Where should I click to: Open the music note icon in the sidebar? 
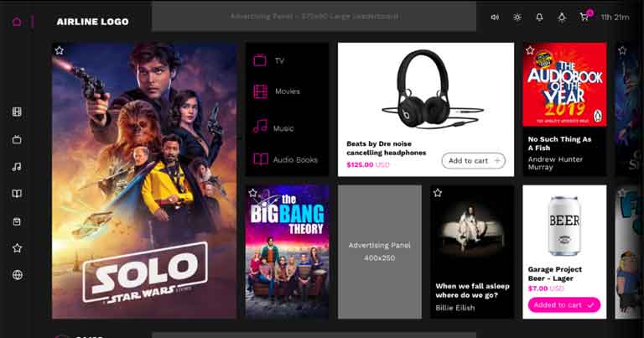[17, 167]
